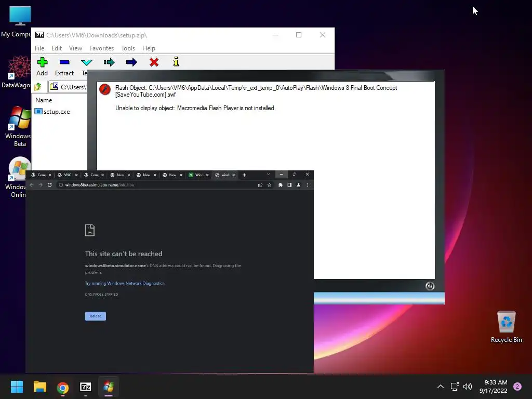Show hidden tray icons chevron
This screenshot has width=532, height=399.
tap(441, 387)
